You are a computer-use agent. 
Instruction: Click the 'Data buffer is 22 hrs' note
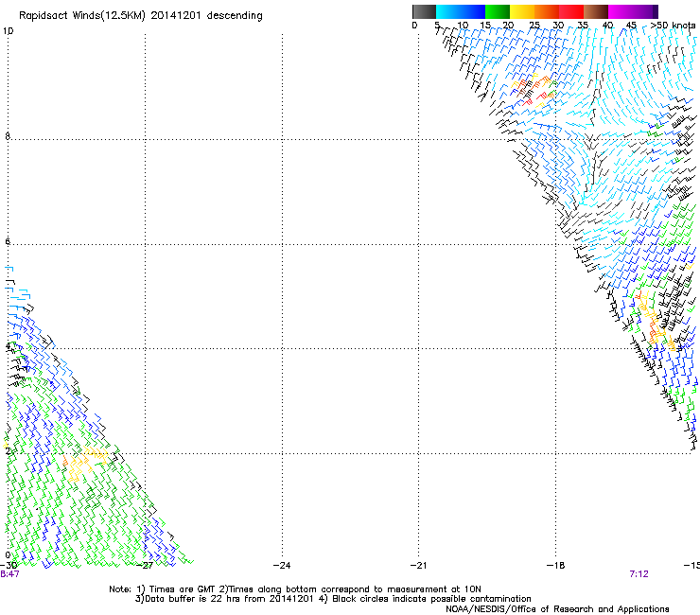(333, 599)
